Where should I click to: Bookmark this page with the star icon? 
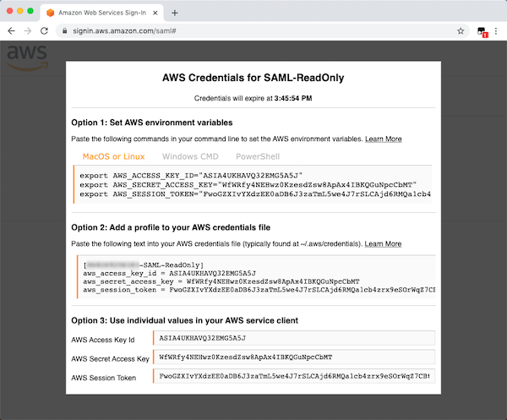(461, 31)
